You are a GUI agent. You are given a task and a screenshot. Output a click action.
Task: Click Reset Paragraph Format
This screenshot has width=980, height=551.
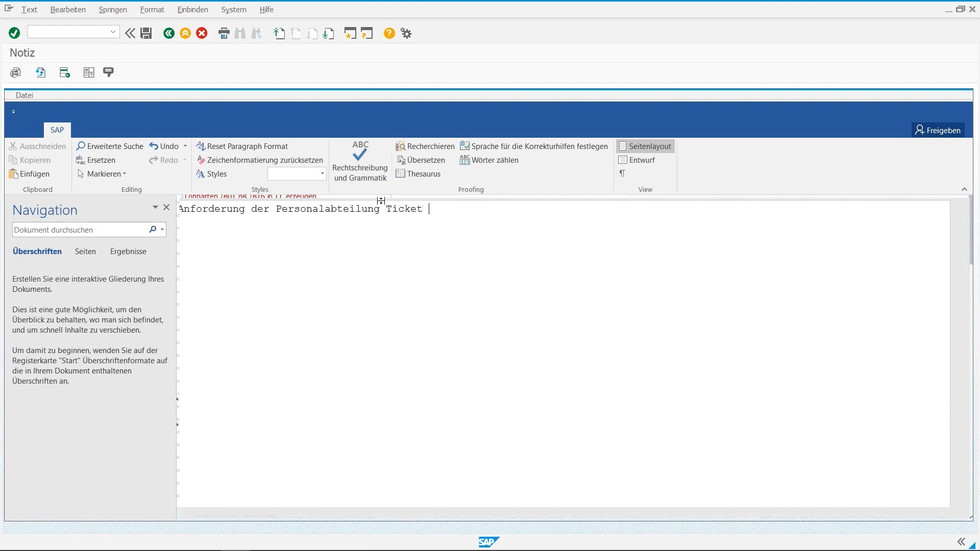(x=242, y=146)
